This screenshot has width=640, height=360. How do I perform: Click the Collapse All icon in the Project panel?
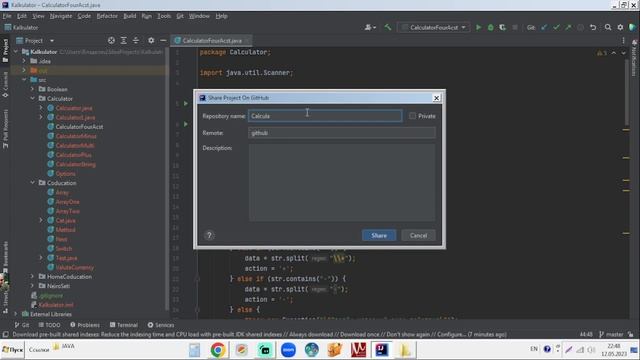[x=136, y=40]
